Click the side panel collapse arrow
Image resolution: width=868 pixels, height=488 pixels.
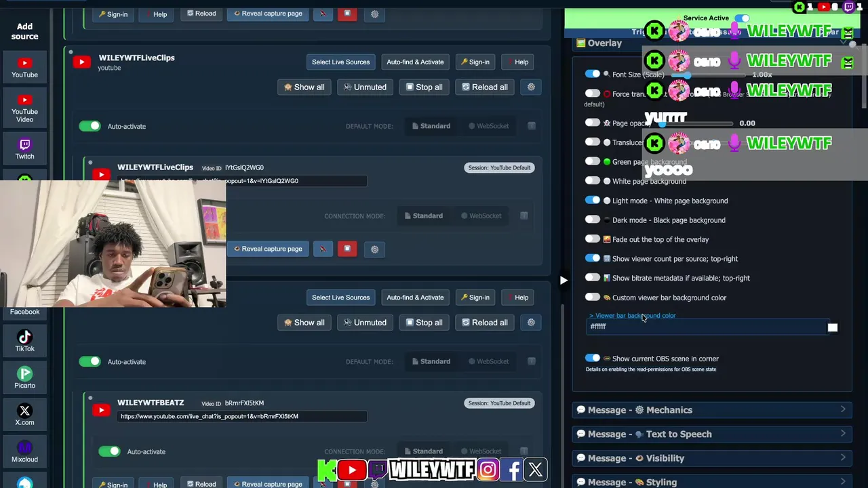pos(563,280)
